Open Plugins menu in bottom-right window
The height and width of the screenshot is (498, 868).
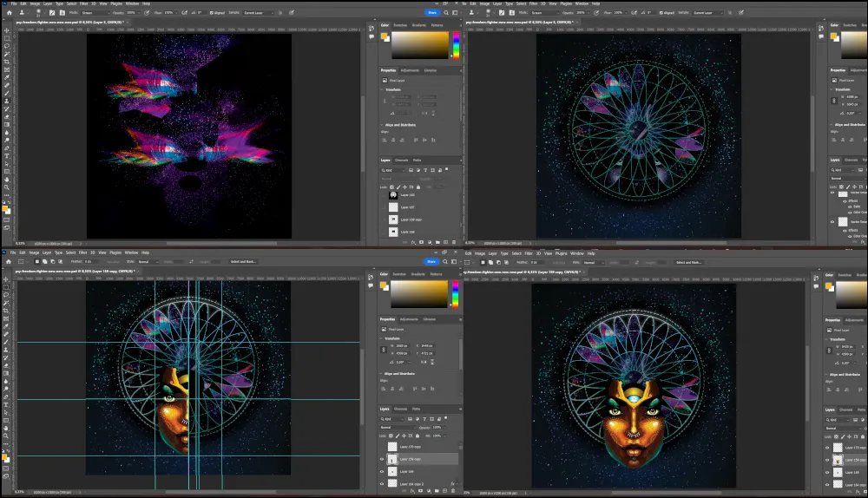(x=561, y=253)
